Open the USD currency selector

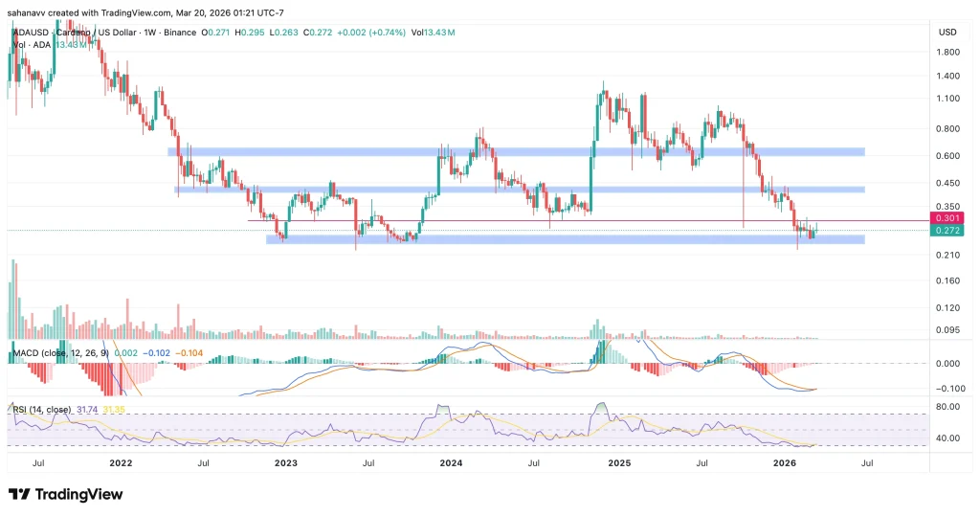point(948,32)
